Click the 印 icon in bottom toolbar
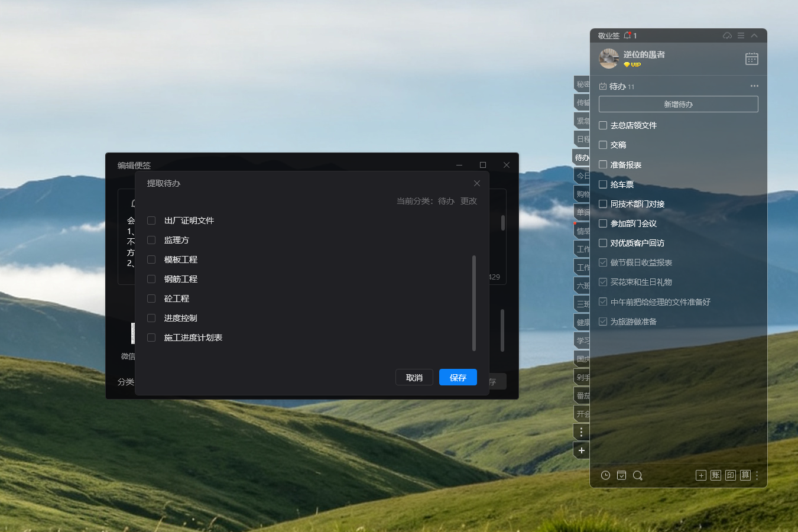798x532 pixels. point(731,475)
